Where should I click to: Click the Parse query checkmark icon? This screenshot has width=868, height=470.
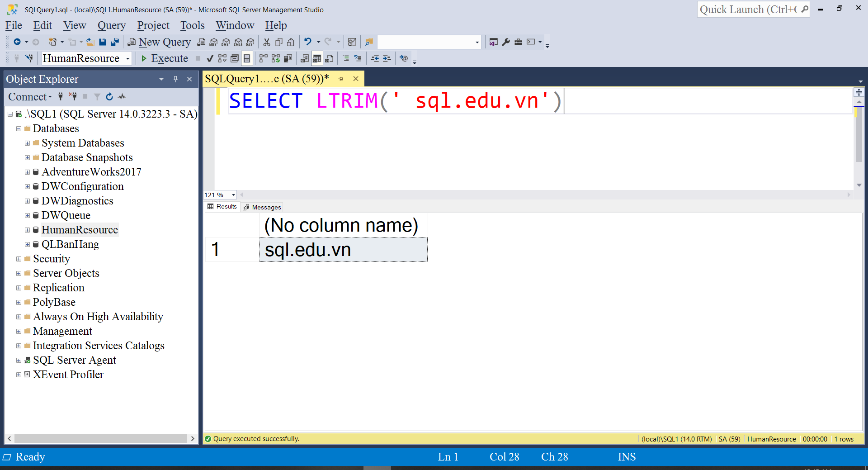pos(210,58)
